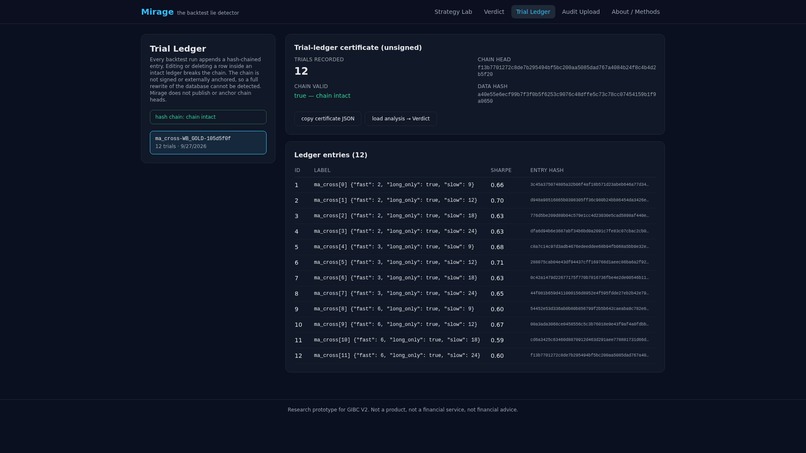This screenshot has width=806, height=453.
Task: Click Sharpe value 0.66 in row 1
Action: click(497, 185)
